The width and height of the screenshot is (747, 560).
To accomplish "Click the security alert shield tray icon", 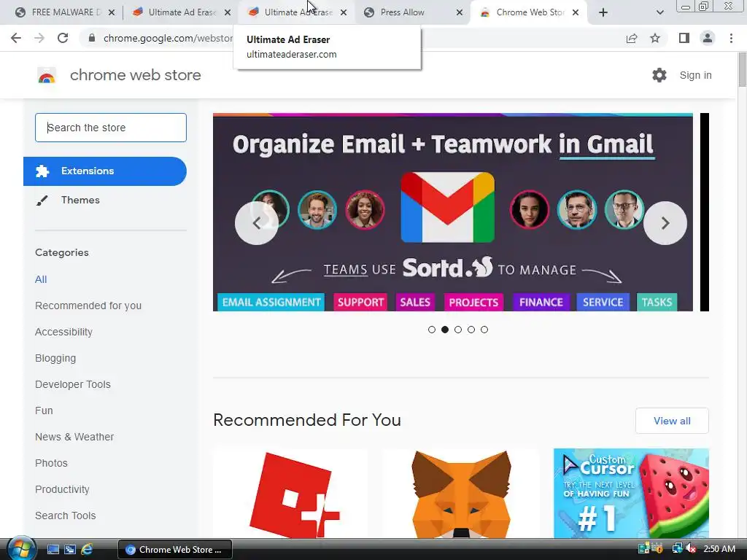I will point(658,548).
